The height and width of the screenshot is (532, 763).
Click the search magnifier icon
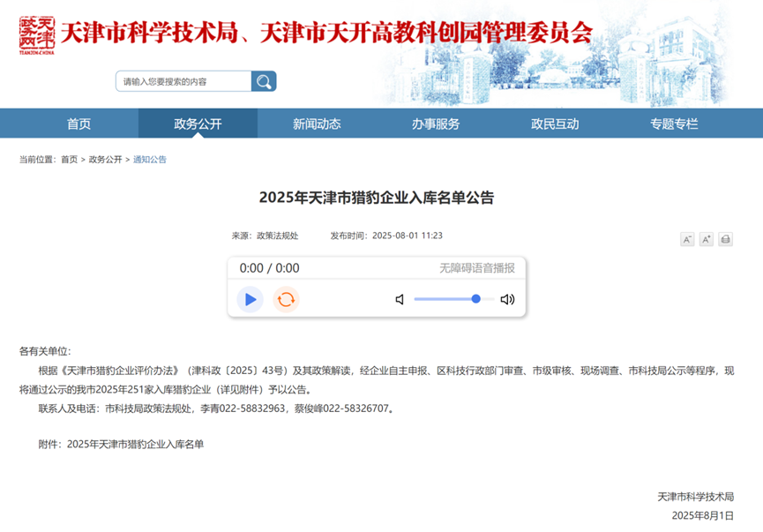[263, 80]
